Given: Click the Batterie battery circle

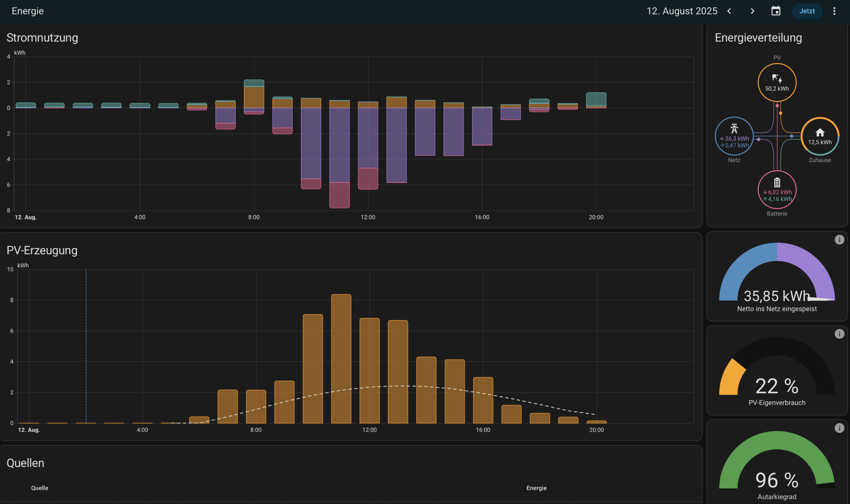Looking at the screenshot, I should pyautogui.click(x=777, y=189).
